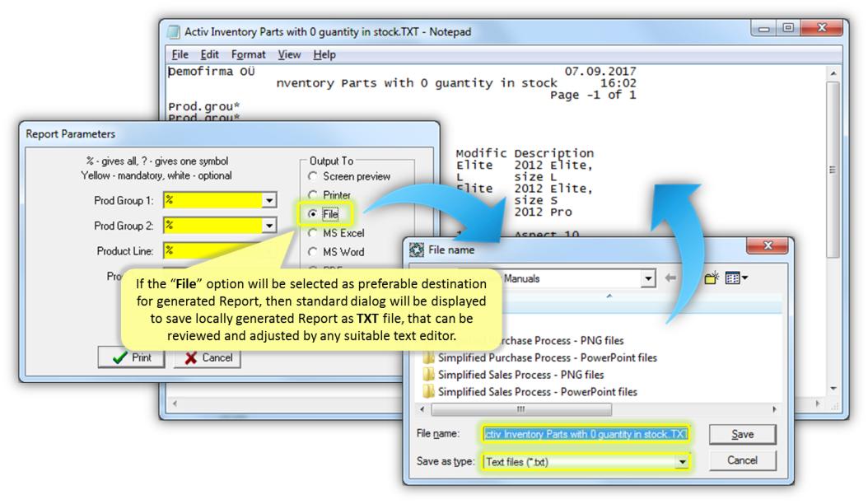This screenshot has width=868, height=504.
Task: Click Cancel in Report Parameters dialog
Action: tap(208, 357)
